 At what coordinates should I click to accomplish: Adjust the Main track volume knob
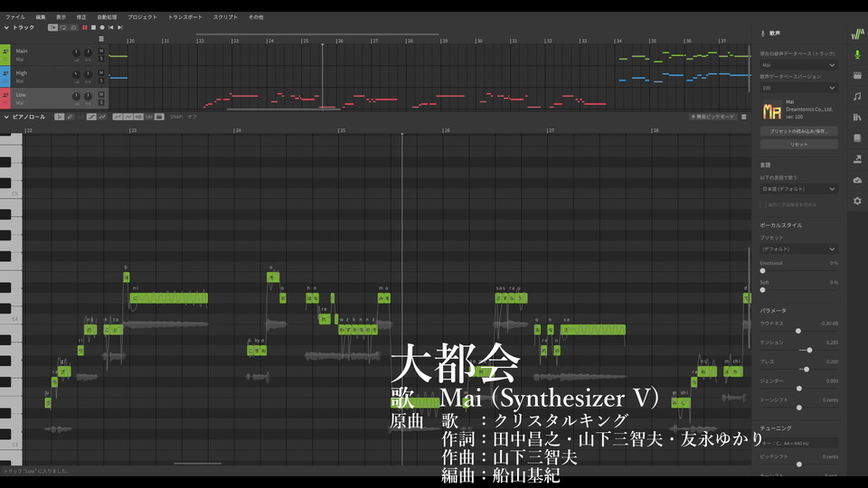tap(76, 52)
